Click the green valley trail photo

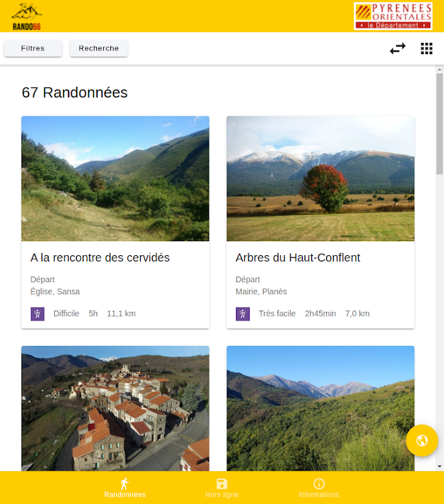pyautogui.click(x=115, y=178)
